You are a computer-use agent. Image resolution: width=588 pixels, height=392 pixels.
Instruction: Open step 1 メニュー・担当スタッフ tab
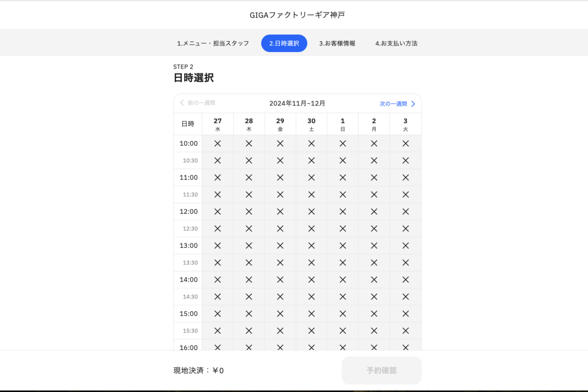click(x=213, y=43)
